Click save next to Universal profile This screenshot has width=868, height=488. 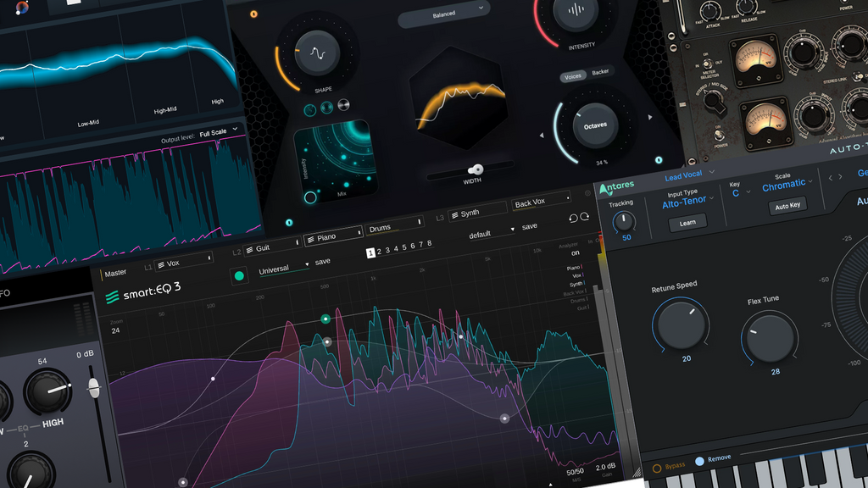[323, 261]
